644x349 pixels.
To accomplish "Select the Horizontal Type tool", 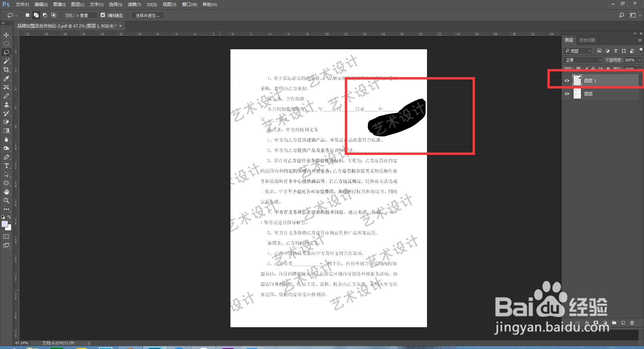I will (6, 166).
